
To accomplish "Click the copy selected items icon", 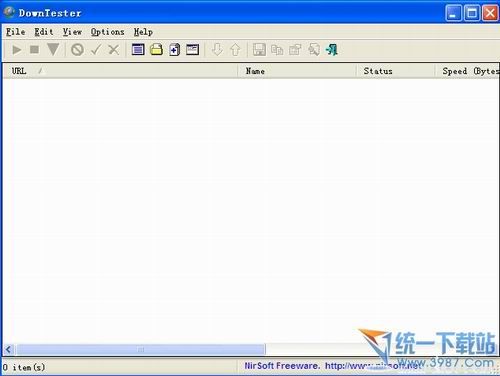I will click(x=277, y=50).
